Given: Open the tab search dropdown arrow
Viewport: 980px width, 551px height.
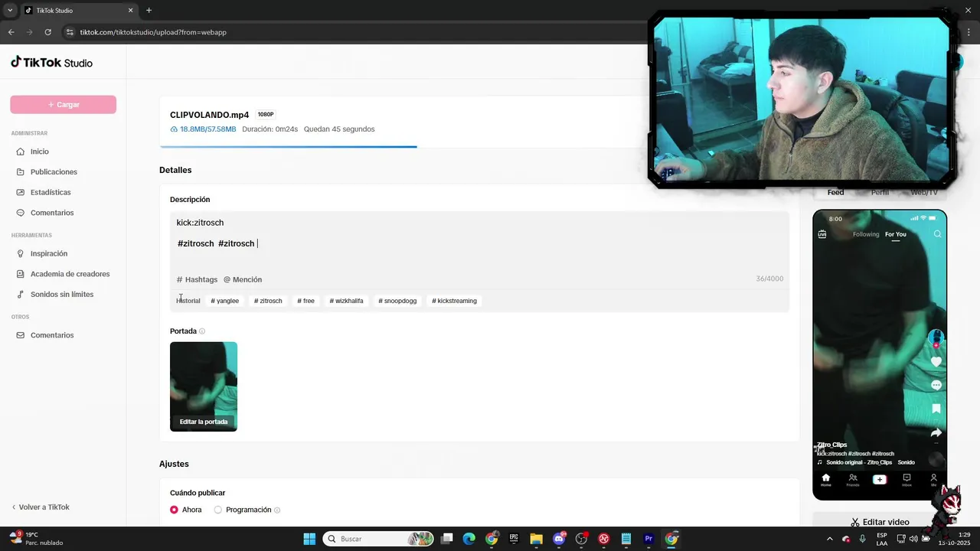Looking at the screenshot, I should tap(10, 11).
